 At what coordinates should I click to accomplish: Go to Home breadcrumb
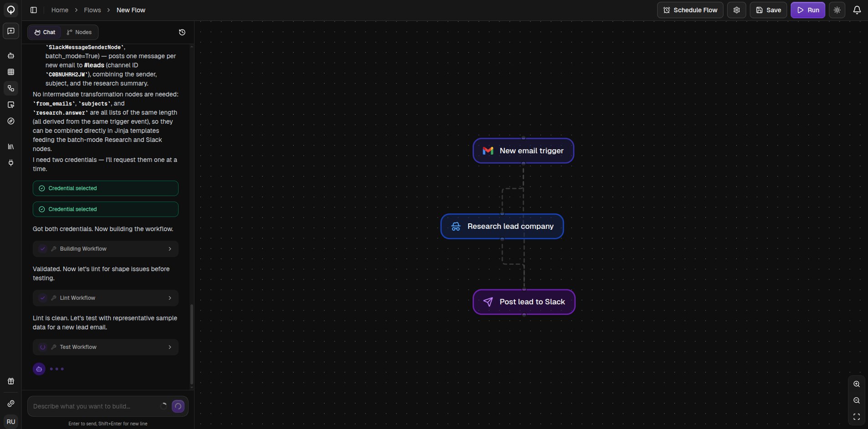tap(60, 10)
